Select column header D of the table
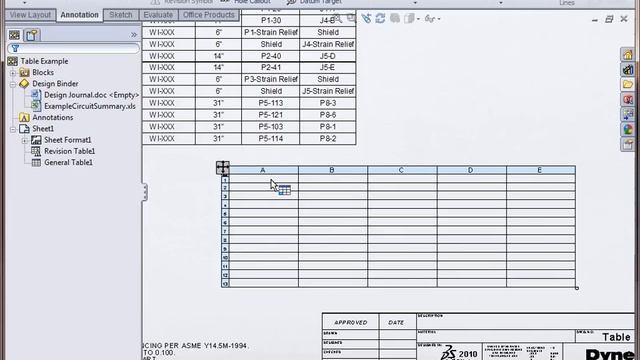 click(471, 170)
